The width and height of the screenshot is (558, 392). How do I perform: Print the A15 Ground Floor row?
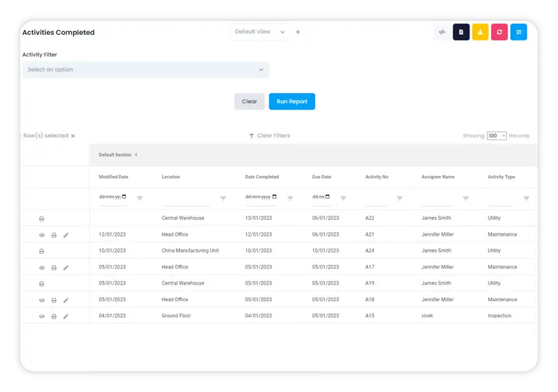(x=54, y=316)
